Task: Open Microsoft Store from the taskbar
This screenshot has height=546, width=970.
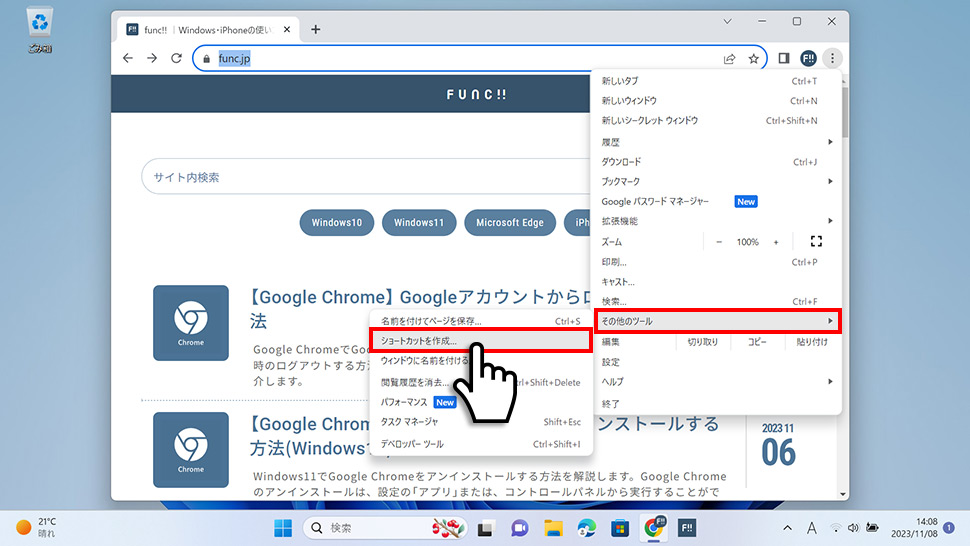Action: pos(620,528)
